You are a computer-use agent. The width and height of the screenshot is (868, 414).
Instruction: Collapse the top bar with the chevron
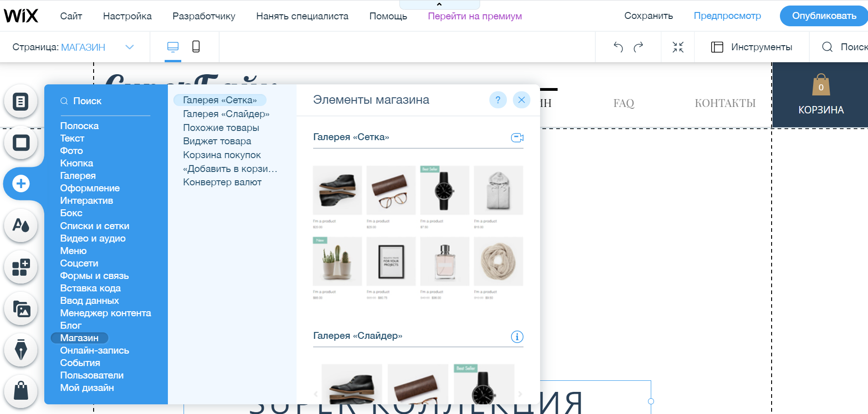(439, 5)
